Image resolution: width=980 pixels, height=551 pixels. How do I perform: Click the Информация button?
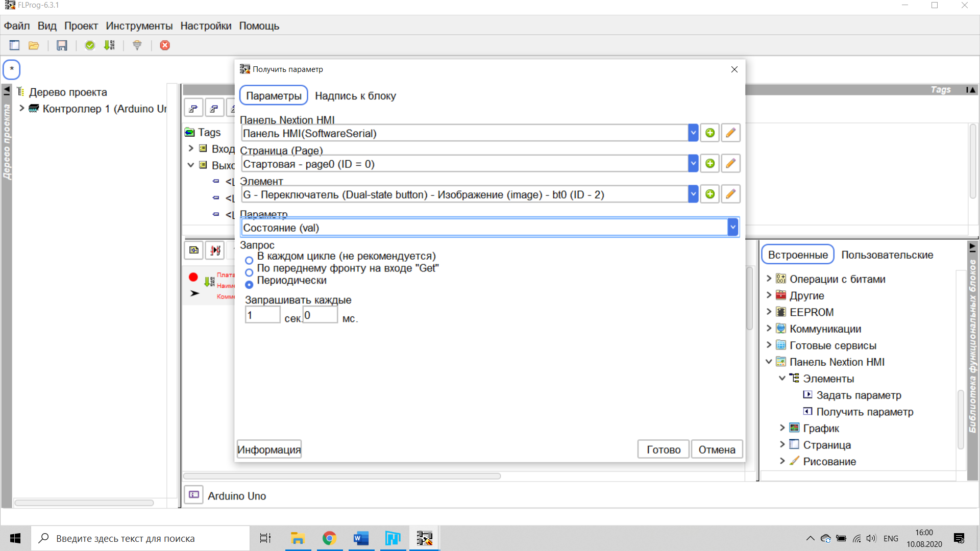point(269,449)
